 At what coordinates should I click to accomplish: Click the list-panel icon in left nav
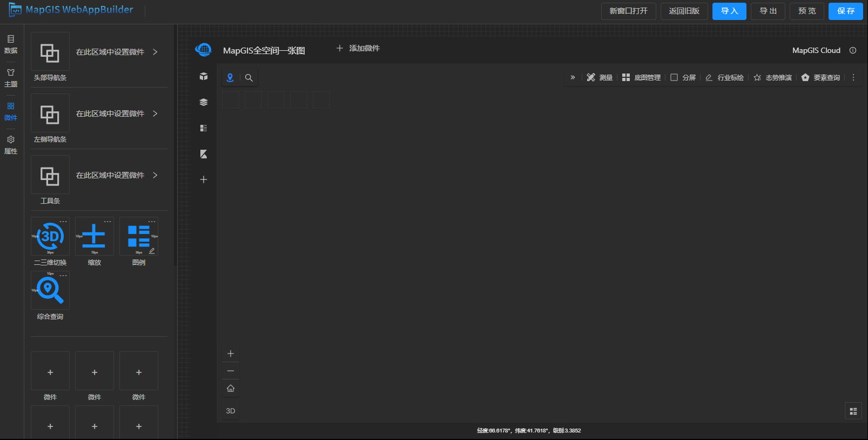click(x=204, y=128)
